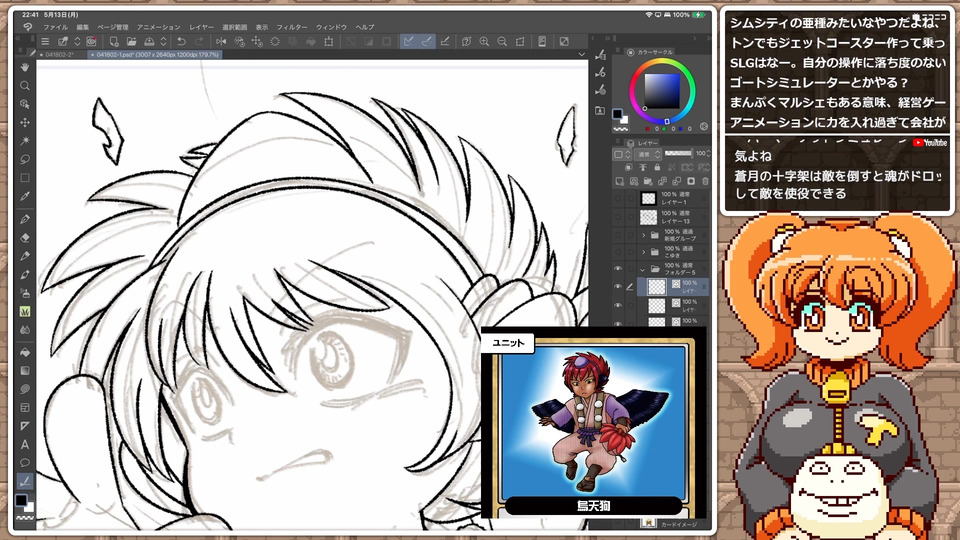This screenshot has width=960, height=540.
Task: Open the canvas tab list chevron dropdown
Action: 582,54
